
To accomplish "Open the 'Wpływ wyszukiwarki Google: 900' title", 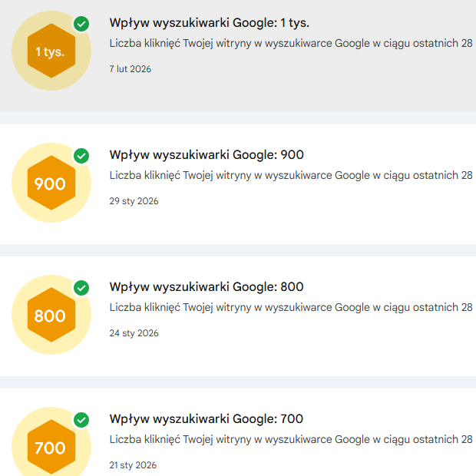I will click(207, 155).
